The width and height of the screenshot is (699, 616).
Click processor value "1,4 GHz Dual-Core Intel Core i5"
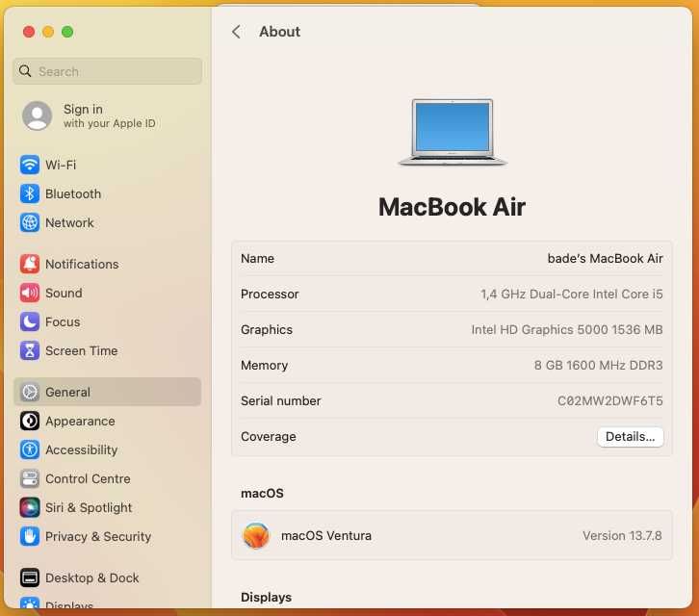tap(572, 295)
